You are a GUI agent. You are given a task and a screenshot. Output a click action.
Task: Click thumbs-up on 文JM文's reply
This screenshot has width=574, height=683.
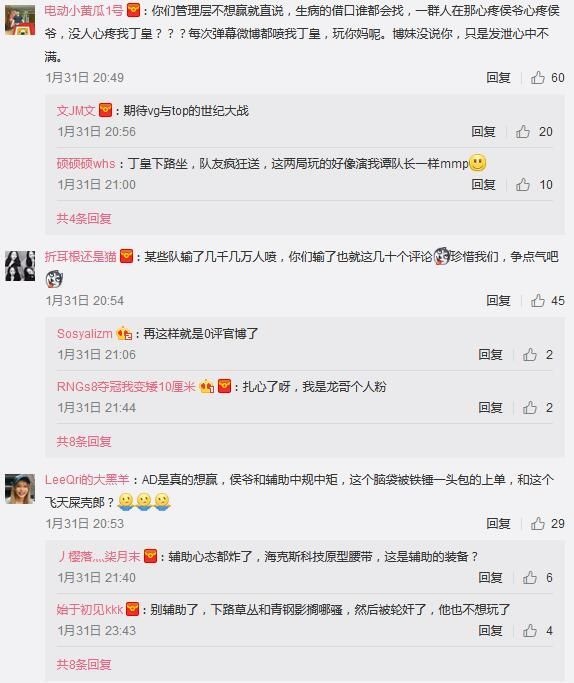523,132
